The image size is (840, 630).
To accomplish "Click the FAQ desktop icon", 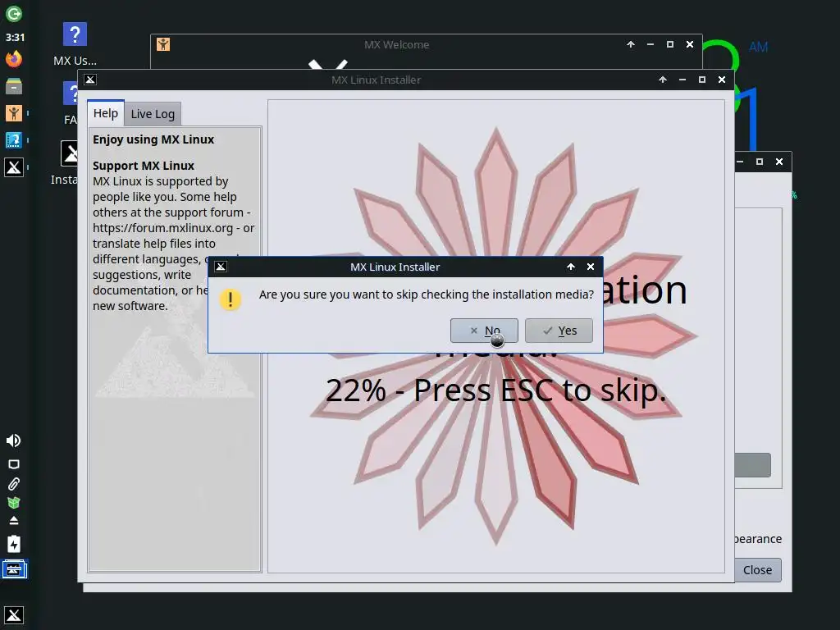I will coord(72,103).
